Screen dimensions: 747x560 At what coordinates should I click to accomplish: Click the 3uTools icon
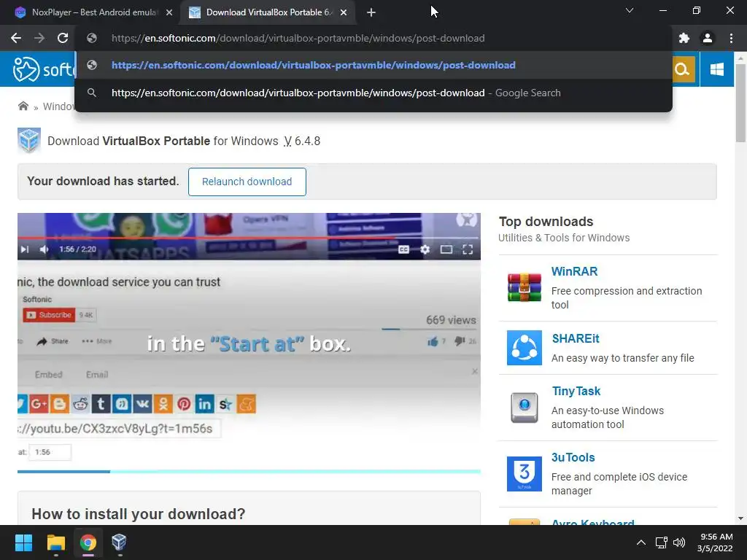(x=524, y=473)
